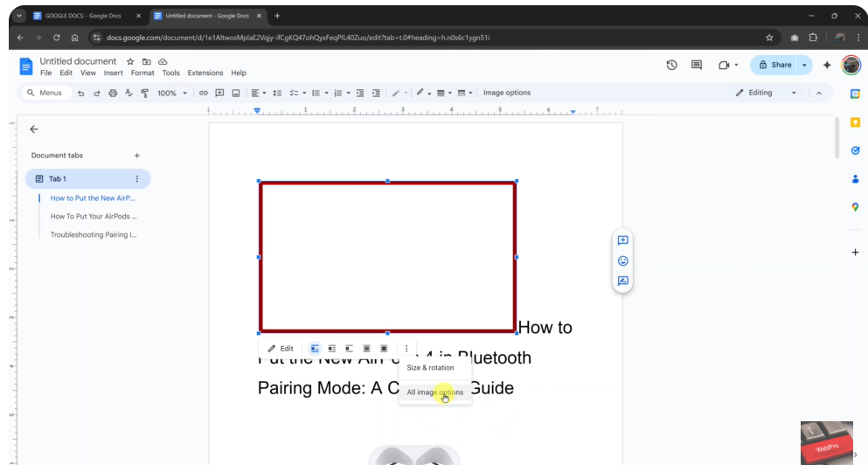Print the document
This screenshot has height=465, width=868.
tap(113, 93)
